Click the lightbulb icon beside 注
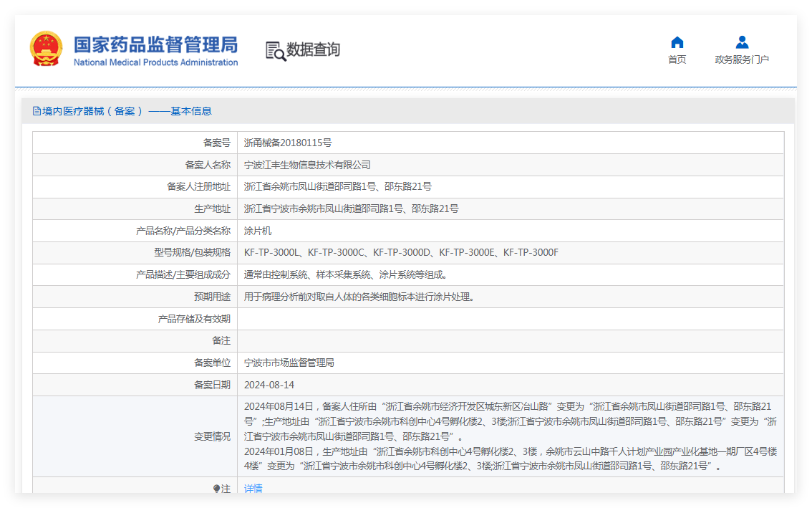 [x=216, y=489]
